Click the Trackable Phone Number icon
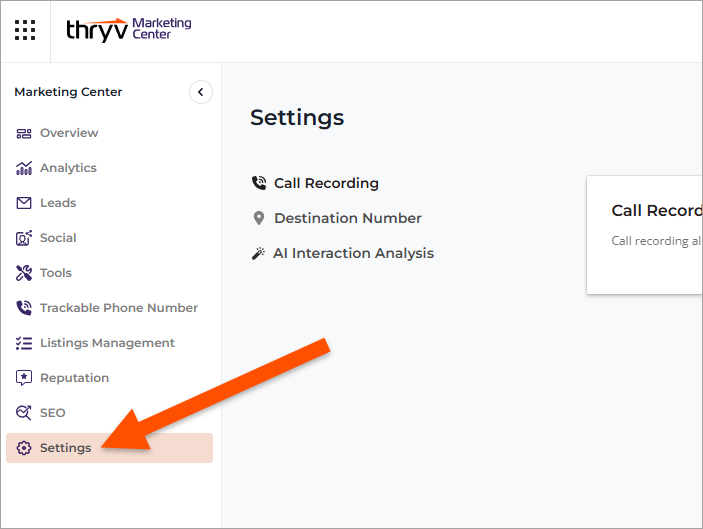The width and height of the screenshot is (703, 529). [x=24, y=308]
